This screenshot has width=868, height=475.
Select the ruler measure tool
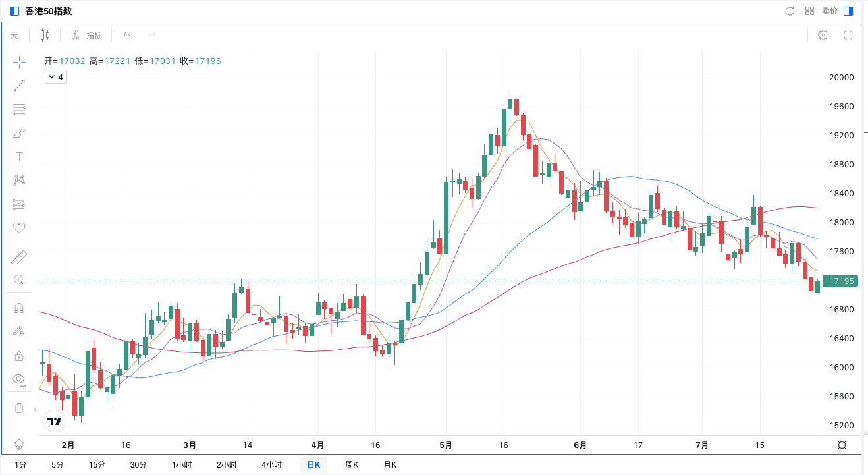pyautogui.click(x=19, y=257)
